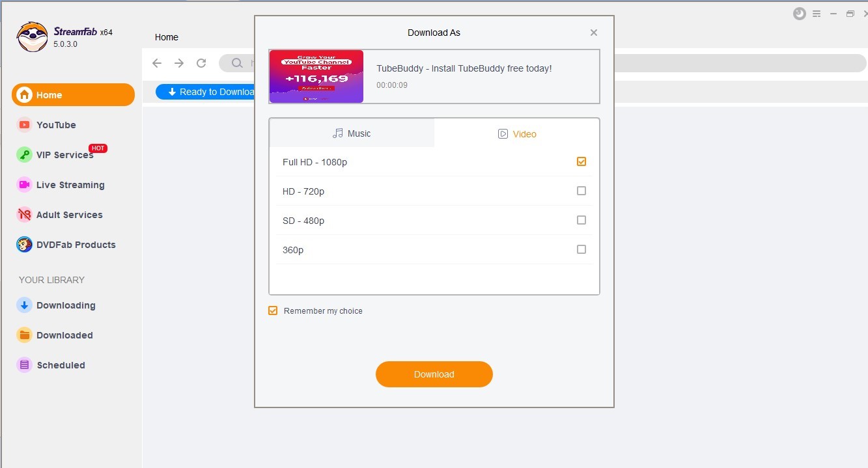Tick the 360p checkbox
868x468 pixels.
[x=581, y=249]
